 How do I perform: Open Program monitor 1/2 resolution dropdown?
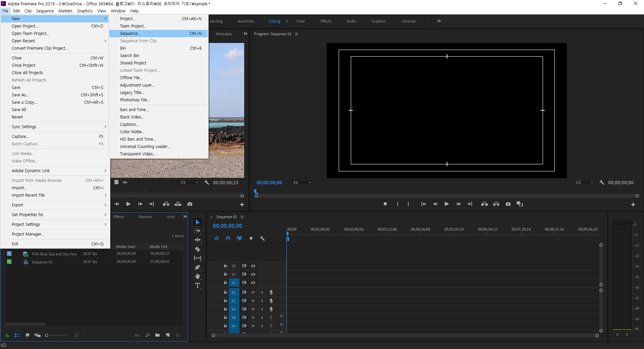[x=584, y=183]
